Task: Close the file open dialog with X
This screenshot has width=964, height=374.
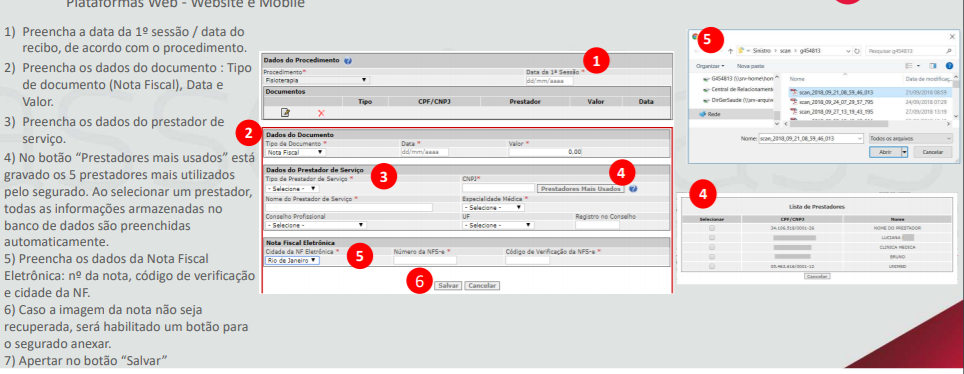Action: (952, 37)
